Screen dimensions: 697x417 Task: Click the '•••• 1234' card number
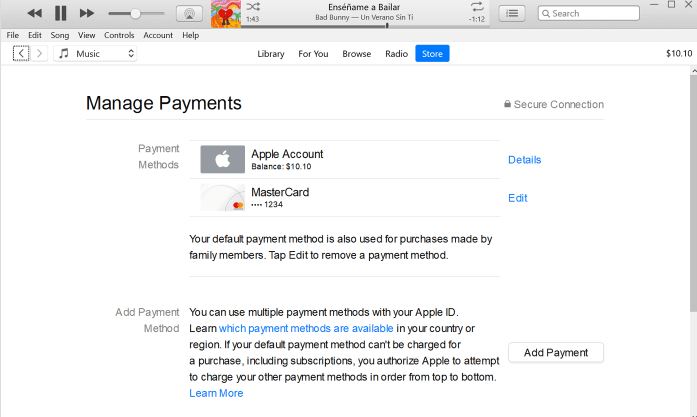click(267, 204)
